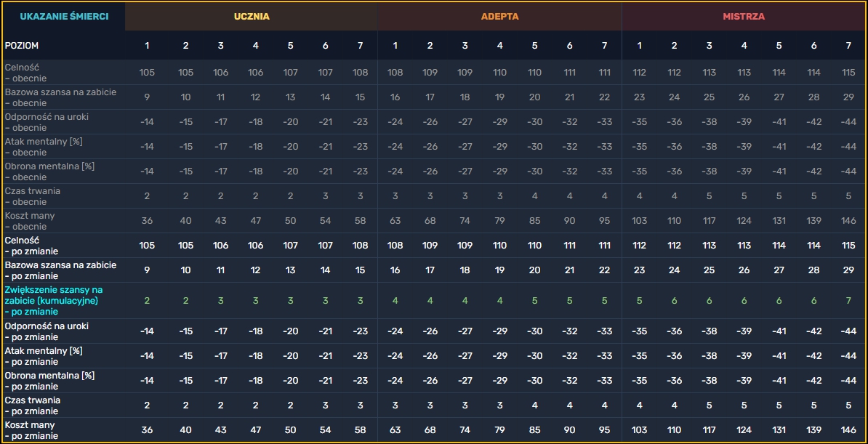Click value 47 in 'Koszt many – po zmianie' row
Image resolution: width=868 pixels, height=444 pixels.
255,430
